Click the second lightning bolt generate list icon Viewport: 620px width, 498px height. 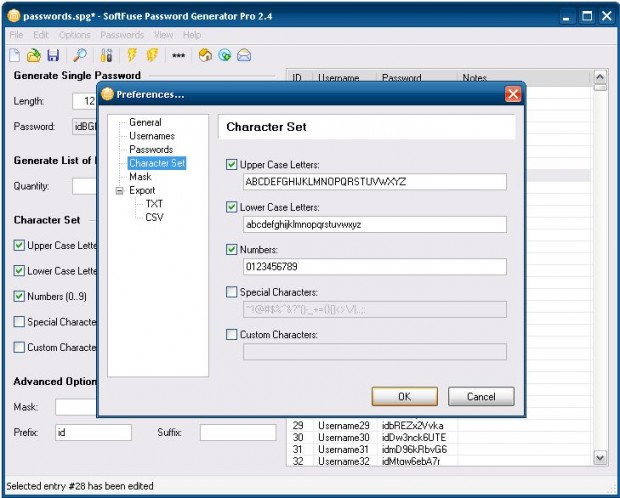152,55
